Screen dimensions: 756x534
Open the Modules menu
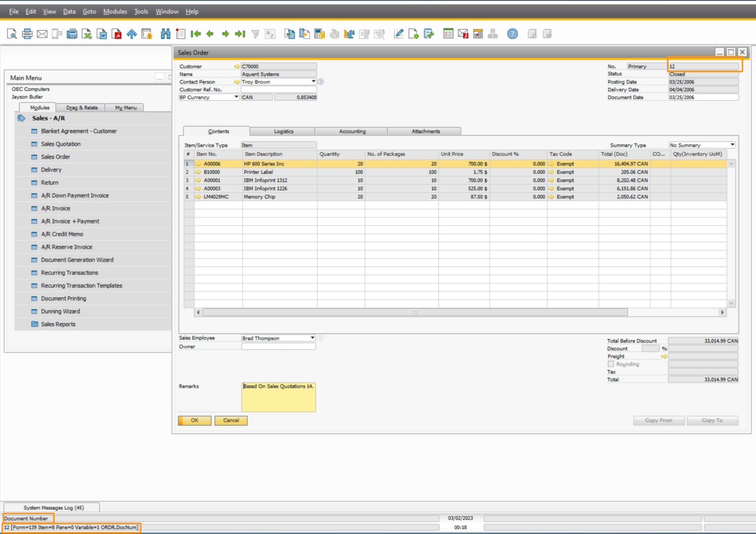pos(115,11)
